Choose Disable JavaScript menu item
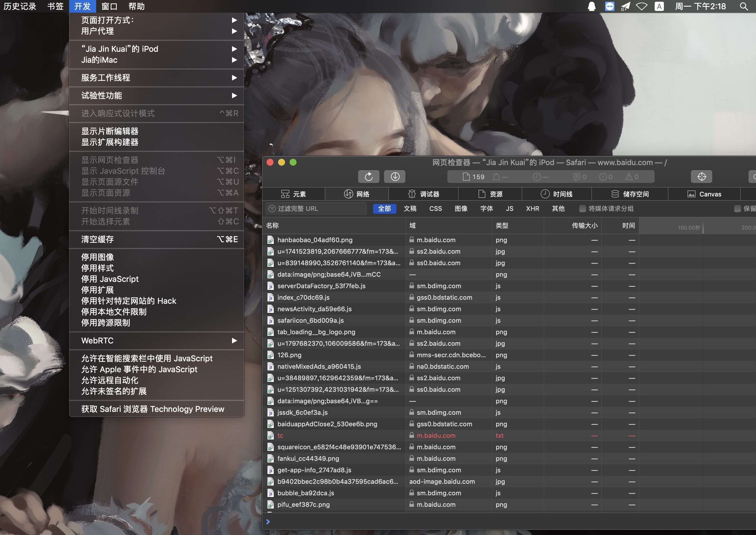The height and width of the screenshot is (535, 756). [x=157, y=279]
